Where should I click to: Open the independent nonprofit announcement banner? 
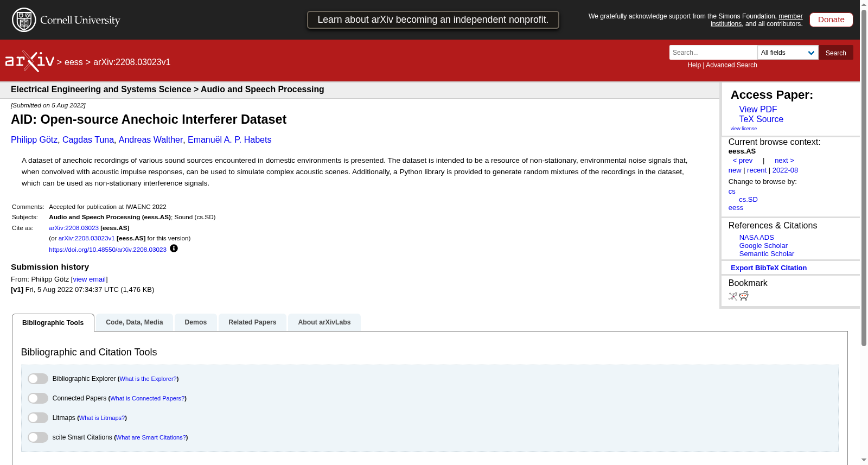click(433, 20)
